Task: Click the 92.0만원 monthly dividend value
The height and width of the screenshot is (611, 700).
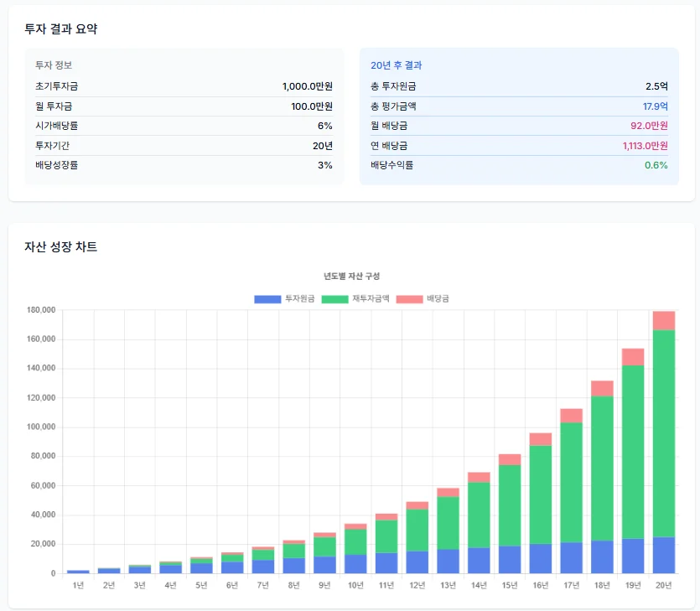Action: point(649,126)
